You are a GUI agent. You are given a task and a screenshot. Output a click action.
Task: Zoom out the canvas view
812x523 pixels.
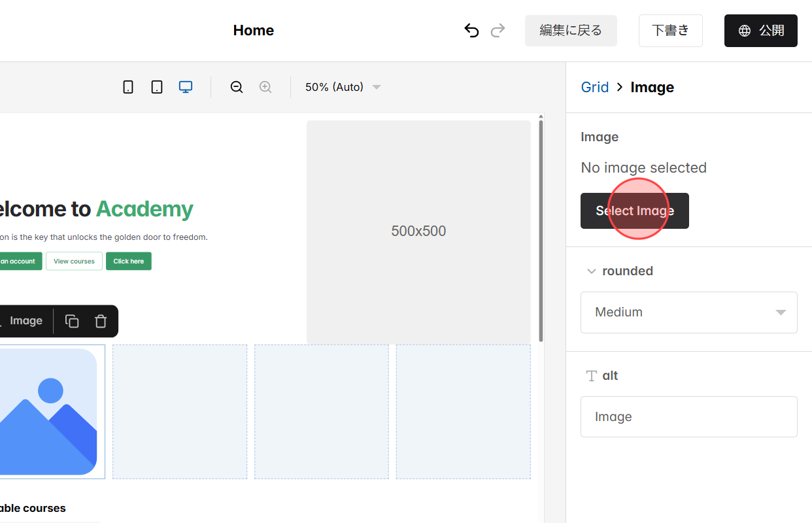236,86
